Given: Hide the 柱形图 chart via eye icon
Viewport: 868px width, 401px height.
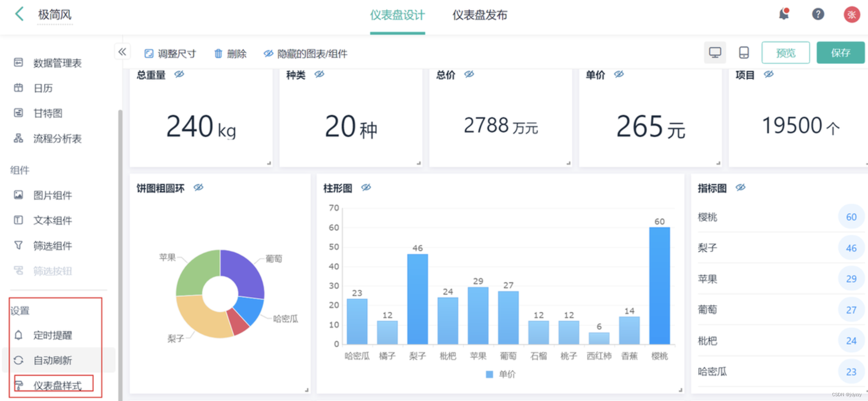Looking at the screenshot, I should [366, 187].
